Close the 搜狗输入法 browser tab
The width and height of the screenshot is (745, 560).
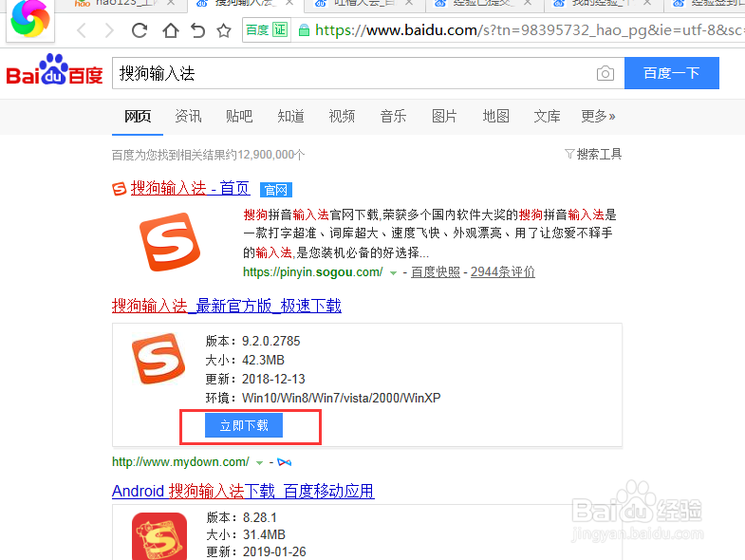[289, 3]
